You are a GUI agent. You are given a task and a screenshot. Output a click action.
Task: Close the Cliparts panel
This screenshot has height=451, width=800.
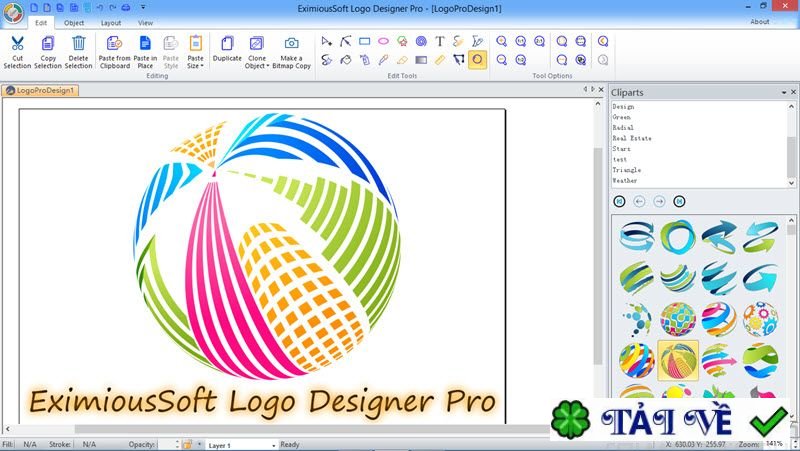pos(793,92)
